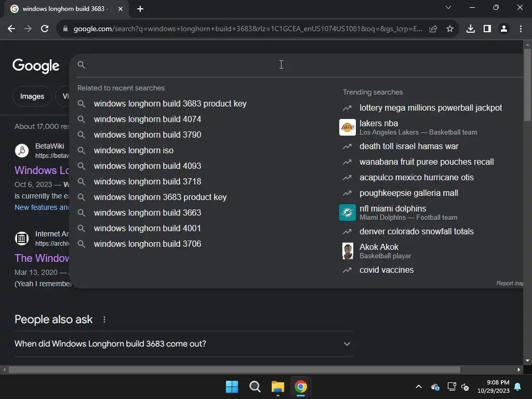
Task: Click the Internet Archive site favicon
Action: tap(22, 238)
